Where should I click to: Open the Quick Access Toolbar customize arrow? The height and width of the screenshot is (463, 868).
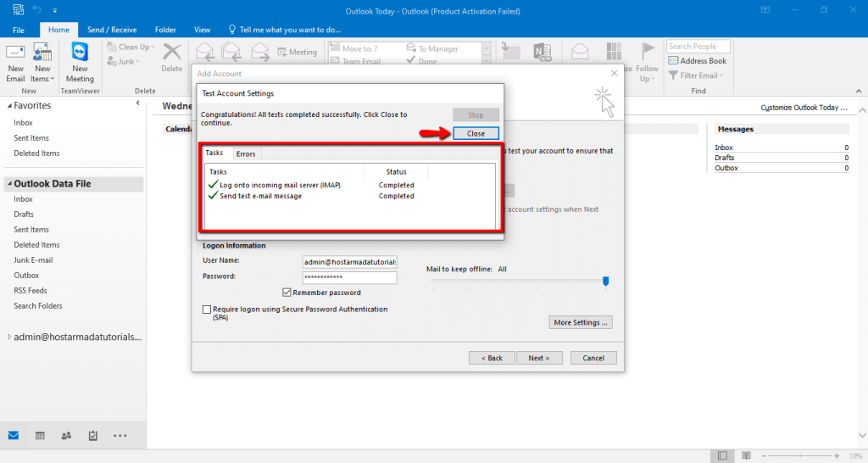(x=55, y=10)
